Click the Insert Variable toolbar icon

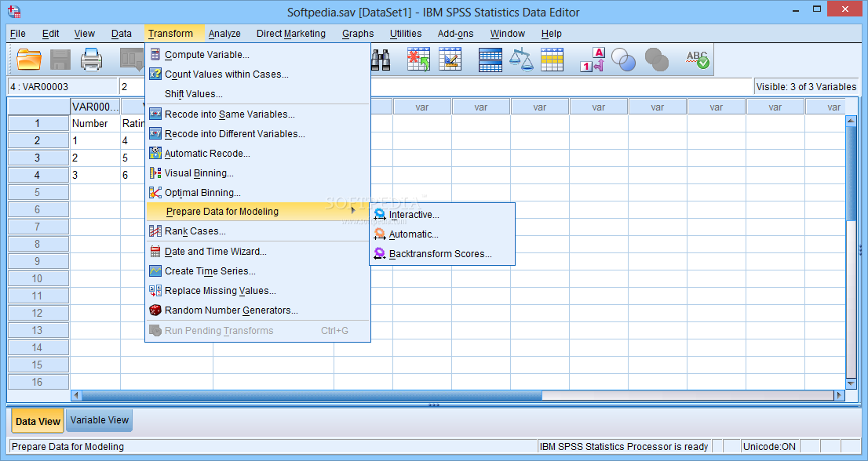coord(450,59)
